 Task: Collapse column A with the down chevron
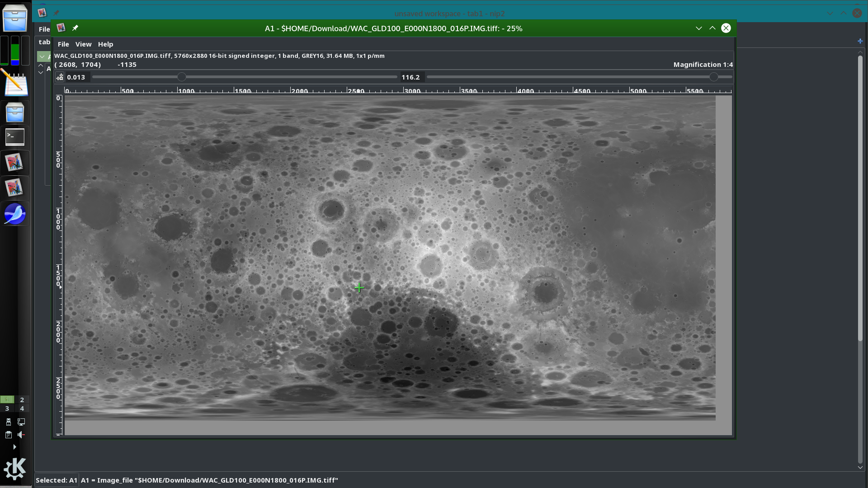click(x=42, y=56)
